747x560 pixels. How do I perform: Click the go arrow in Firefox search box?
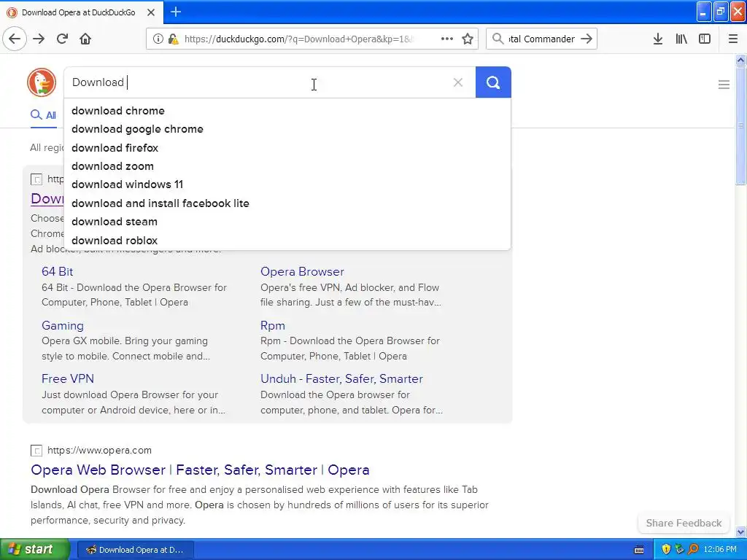pyautogui.click(x=587, y=39)
